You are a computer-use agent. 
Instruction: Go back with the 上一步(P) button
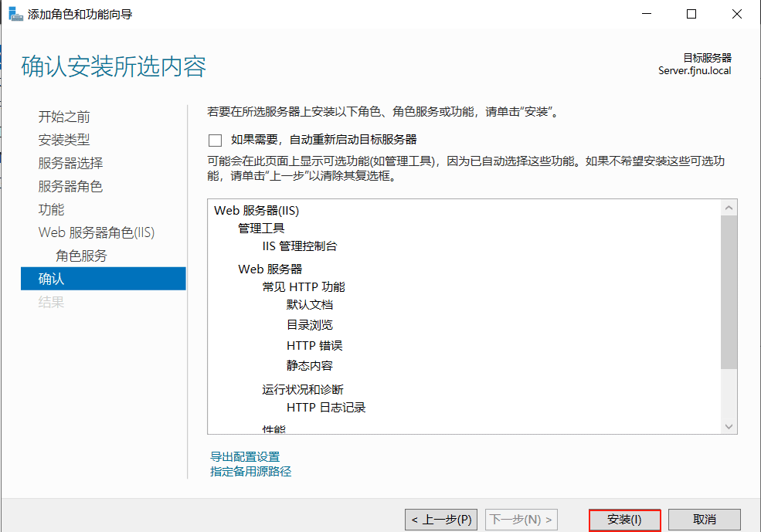(443, 519)
